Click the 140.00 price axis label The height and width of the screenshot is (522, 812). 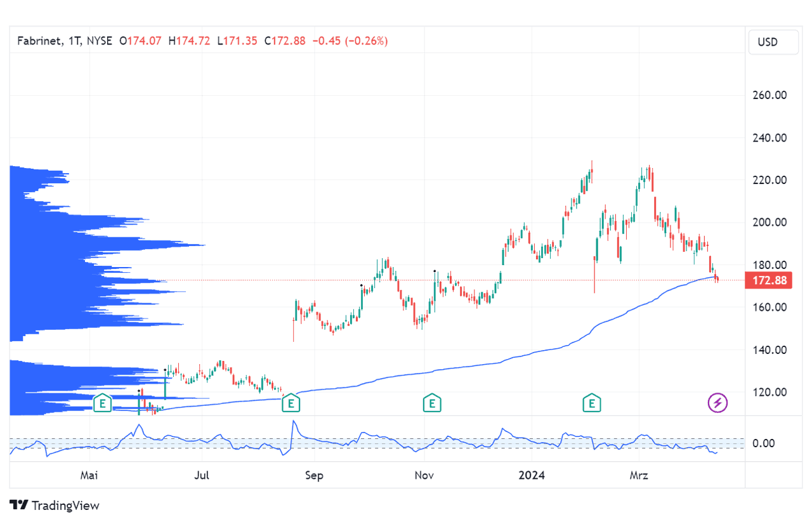[x=769, y=350]
